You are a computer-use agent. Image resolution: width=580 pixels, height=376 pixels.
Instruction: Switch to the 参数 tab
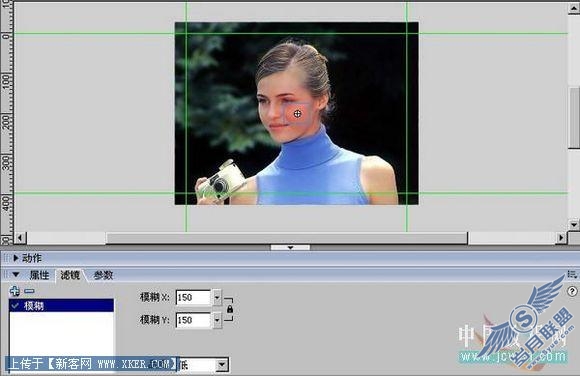[x=103, y=275]
